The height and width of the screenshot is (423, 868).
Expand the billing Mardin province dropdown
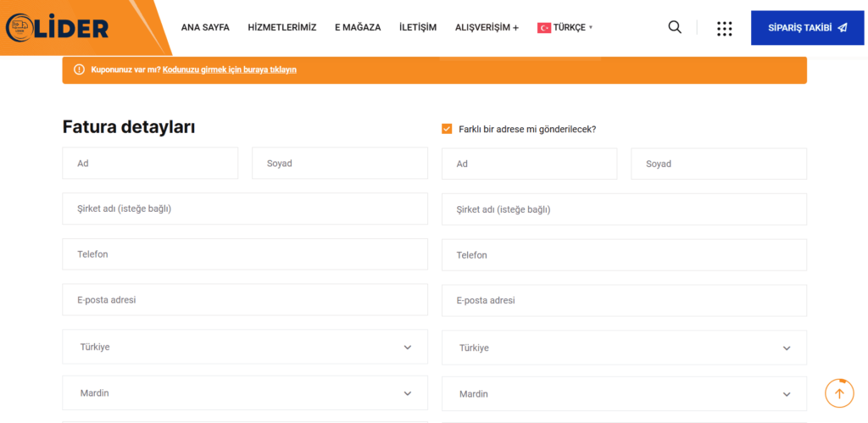[245, 393]
